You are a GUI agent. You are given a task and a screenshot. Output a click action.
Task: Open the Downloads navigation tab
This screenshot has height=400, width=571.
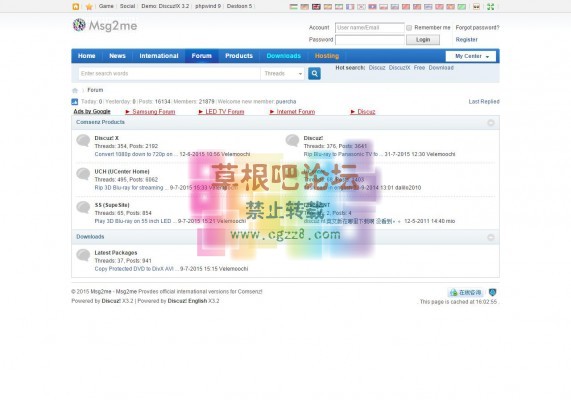click(x=283, y=56)
